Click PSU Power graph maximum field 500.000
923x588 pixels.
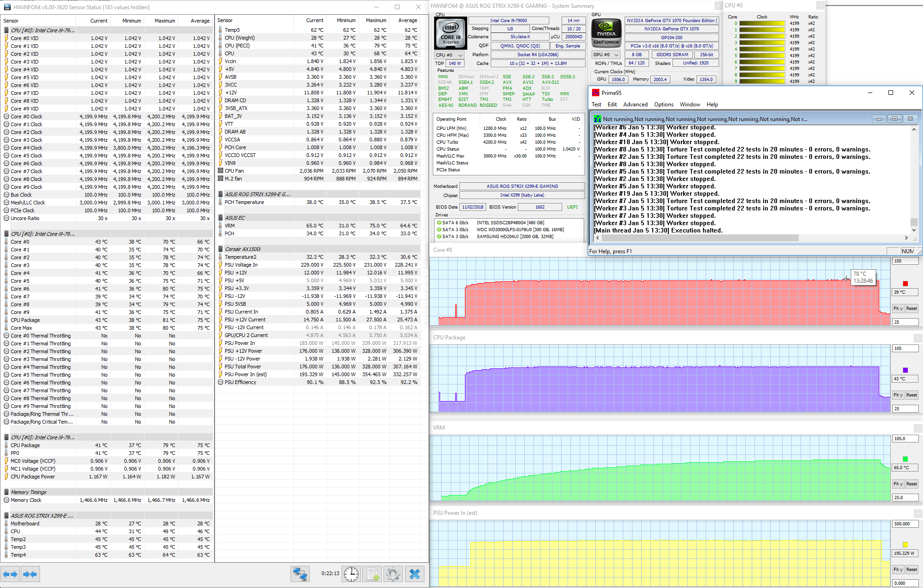click(905, 524)
